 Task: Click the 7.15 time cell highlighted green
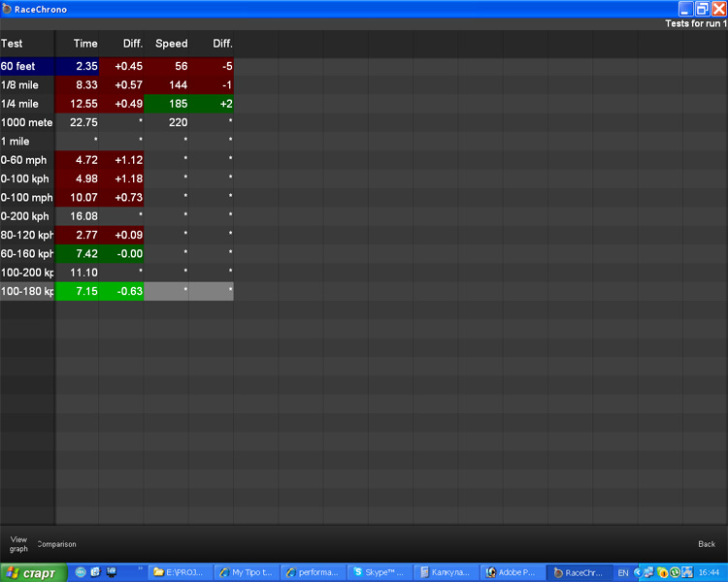78,291
